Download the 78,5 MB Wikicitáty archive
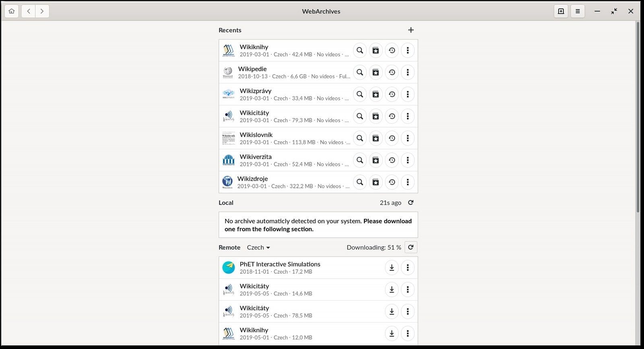The height and width of the screenshot is (349, 644). tap(392, 312)
